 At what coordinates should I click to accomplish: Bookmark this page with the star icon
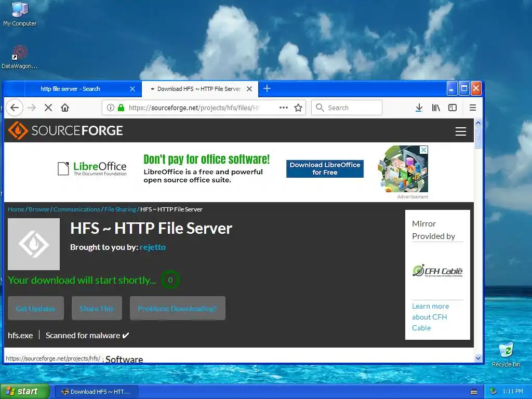(298, 108)
